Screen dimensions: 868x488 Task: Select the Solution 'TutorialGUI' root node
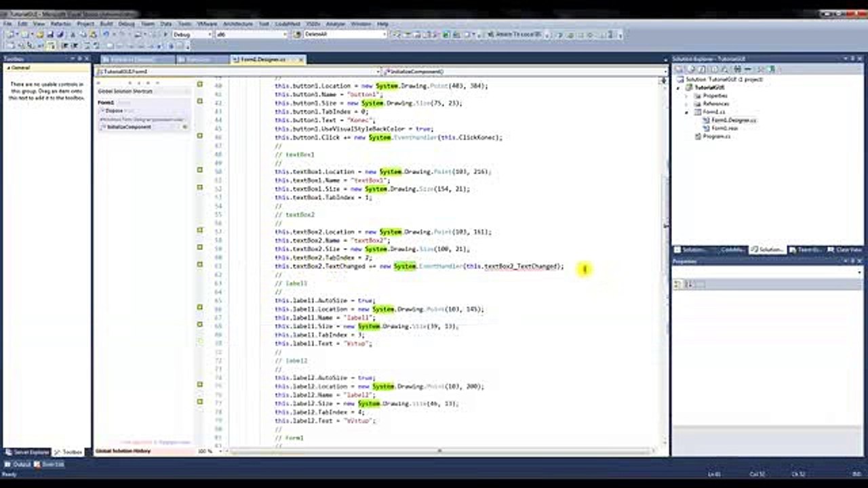coord(719,79)
